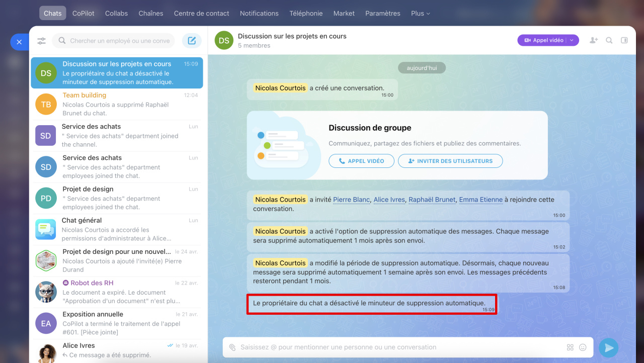Open Projet de design pour une nouvel… chat
Viewport: 644px width, 363px height.
click(117, 261)
